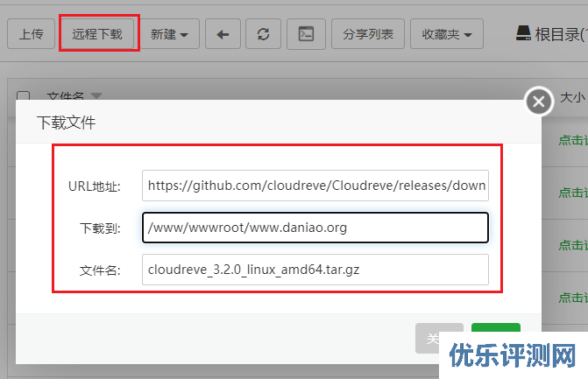Viewport: 588px width, 379px height.
Task: Click the 上传 upload button
Action: click(x=32, y=34)
